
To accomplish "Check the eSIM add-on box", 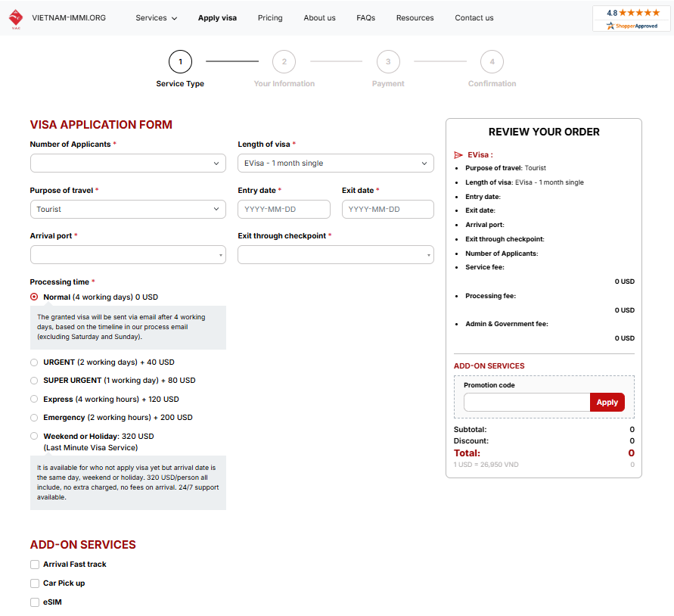I will click(x=35, y=602).
